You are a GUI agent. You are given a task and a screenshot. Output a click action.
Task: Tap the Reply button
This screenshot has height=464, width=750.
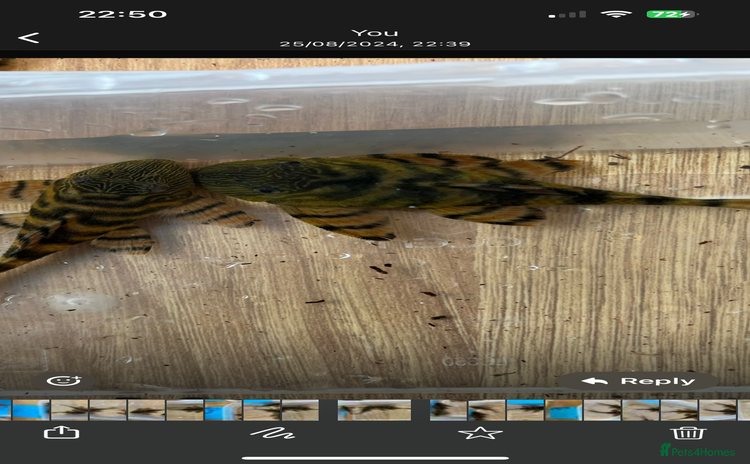coord(639,381)
